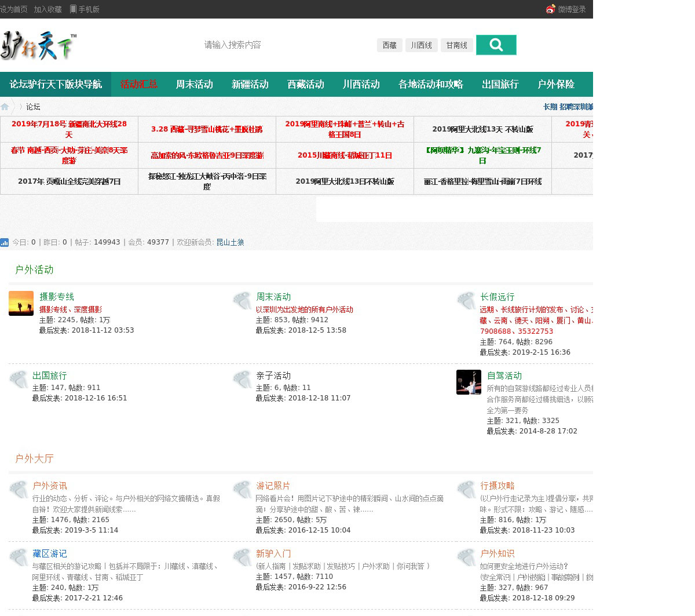This screenshot has width=695, height=616.
Task: Open the 摄影专线 sunset thumbnail
Action: pyautogui.click(x=21, y=304)
